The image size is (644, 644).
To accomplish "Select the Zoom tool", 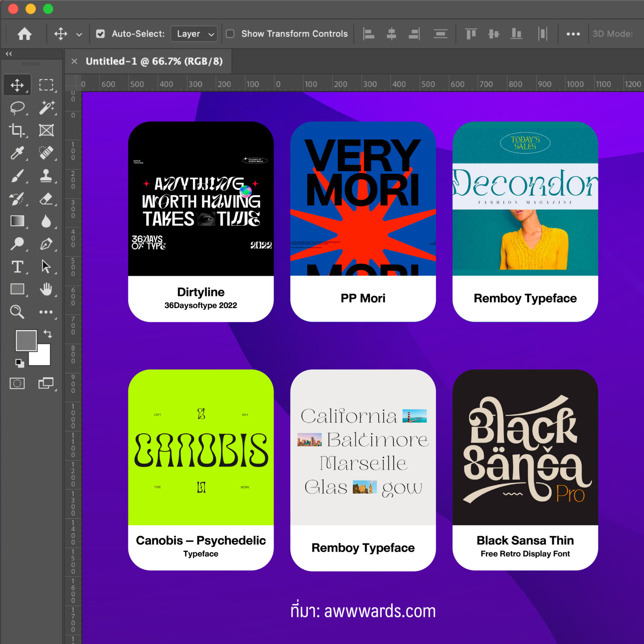I will 17,312.
